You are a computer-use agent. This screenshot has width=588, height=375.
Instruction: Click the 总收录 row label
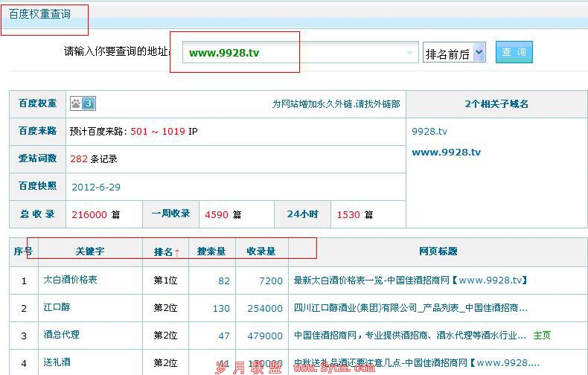(x=37, y=214)
